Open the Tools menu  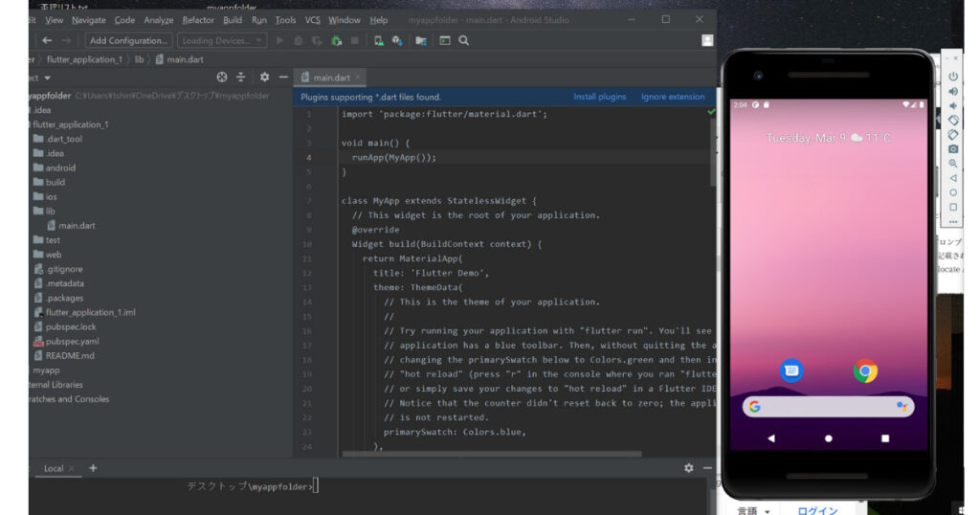(x=285, y=20)
